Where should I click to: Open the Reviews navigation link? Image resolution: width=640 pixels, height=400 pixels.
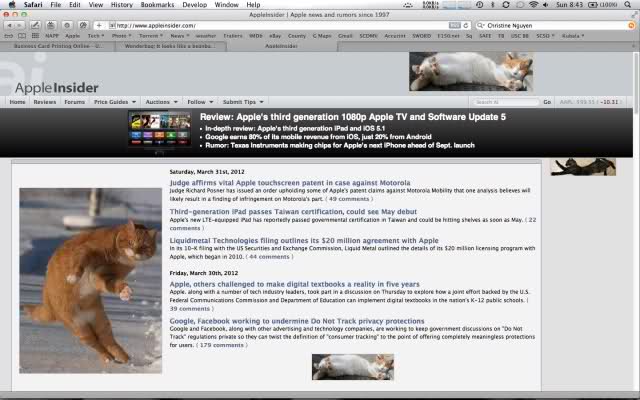click(44, 102)
